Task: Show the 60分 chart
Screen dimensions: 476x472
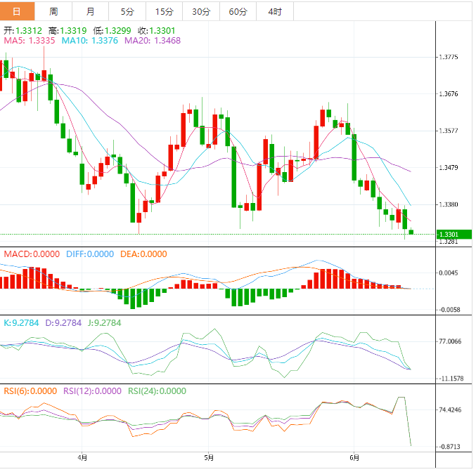Action: (238, 11)
